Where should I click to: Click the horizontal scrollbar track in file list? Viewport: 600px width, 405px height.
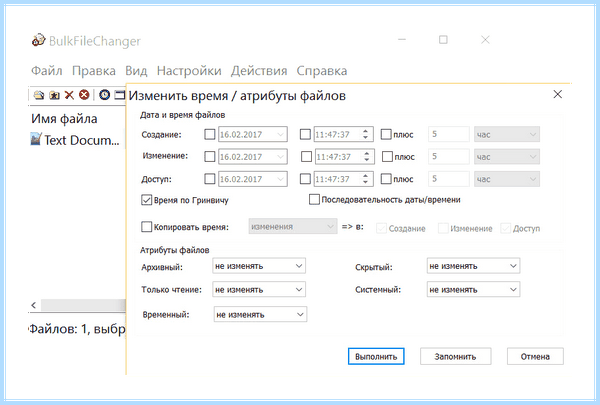[83, 305]
